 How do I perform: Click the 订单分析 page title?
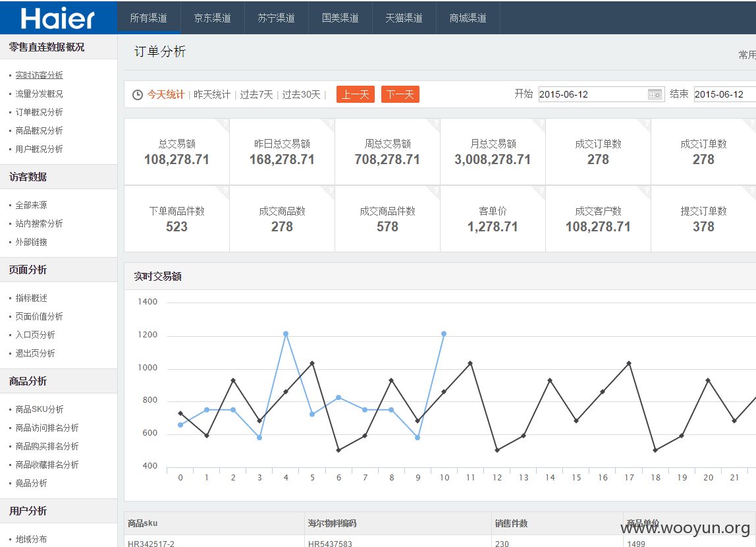tap(160, 51)
